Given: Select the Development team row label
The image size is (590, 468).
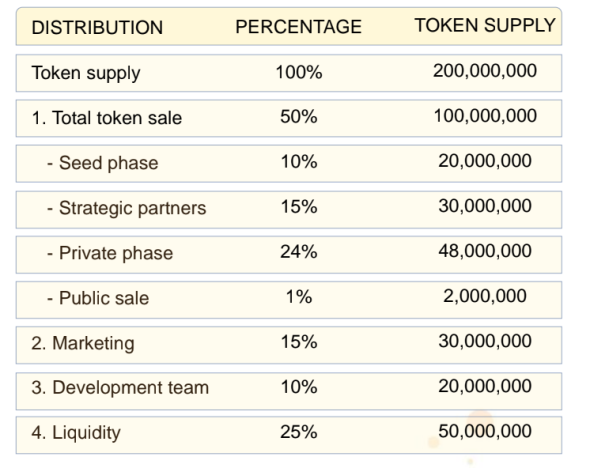Looking at the screenshot, I should click(x=120, y=387).
